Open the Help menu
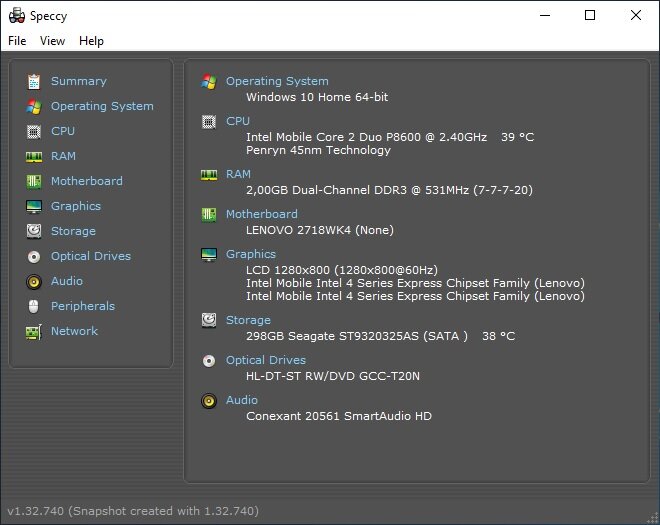The image size is (660, 525). coord(91,41)
